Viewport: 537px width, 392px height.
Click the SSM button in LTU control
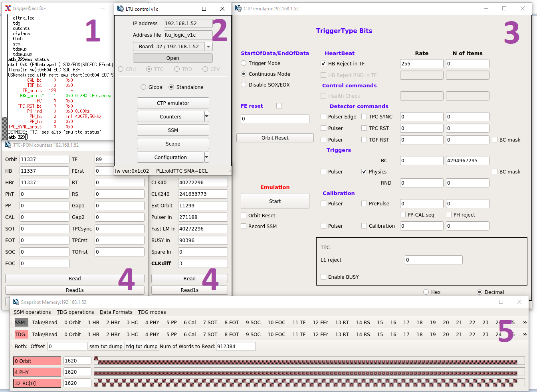point(173,130)
